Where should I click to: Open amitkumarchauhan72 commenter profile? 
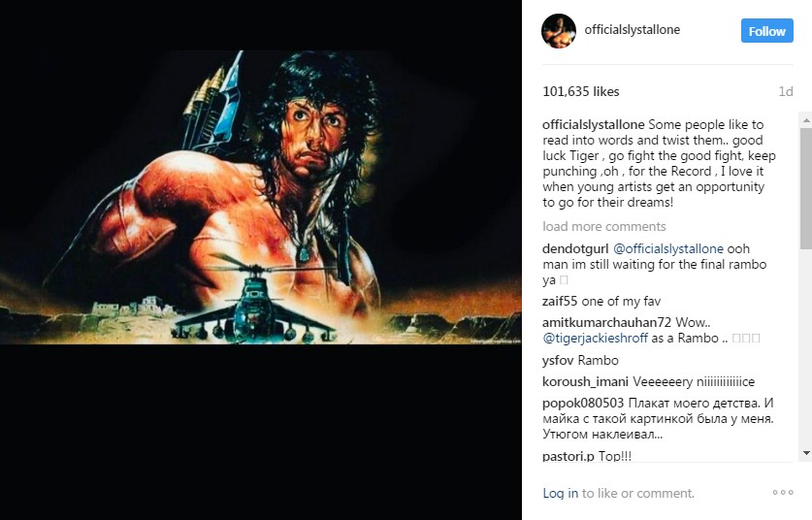[606, 322]
